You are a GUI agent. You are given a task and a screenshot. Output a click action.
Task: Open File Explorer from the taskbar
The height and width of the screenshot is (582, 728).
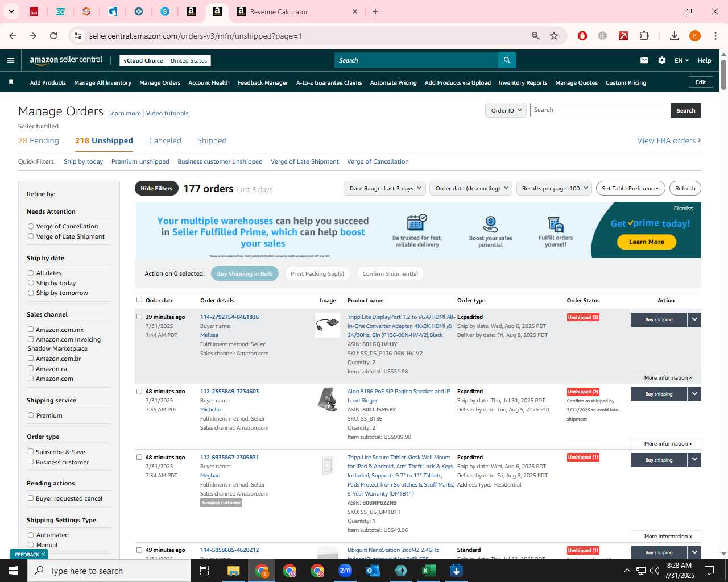pos(234,571)
